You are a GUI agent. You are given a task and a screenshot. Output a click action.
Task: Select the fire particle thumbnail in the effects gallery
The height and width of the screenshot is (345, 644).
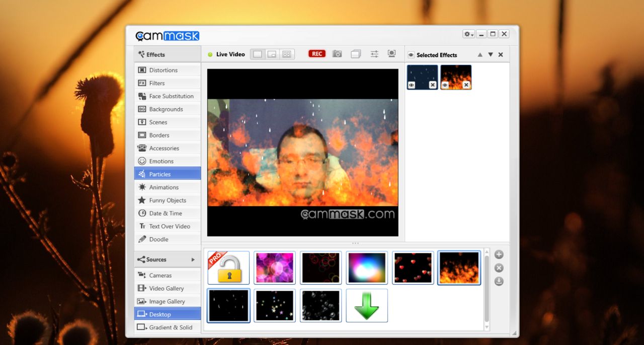pyautogui.click(x=459, y=268)
